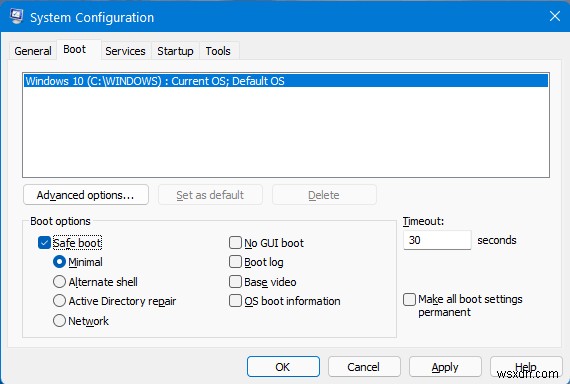Click the Set as default button
This screenshot has width=570, height=384.
210,195
